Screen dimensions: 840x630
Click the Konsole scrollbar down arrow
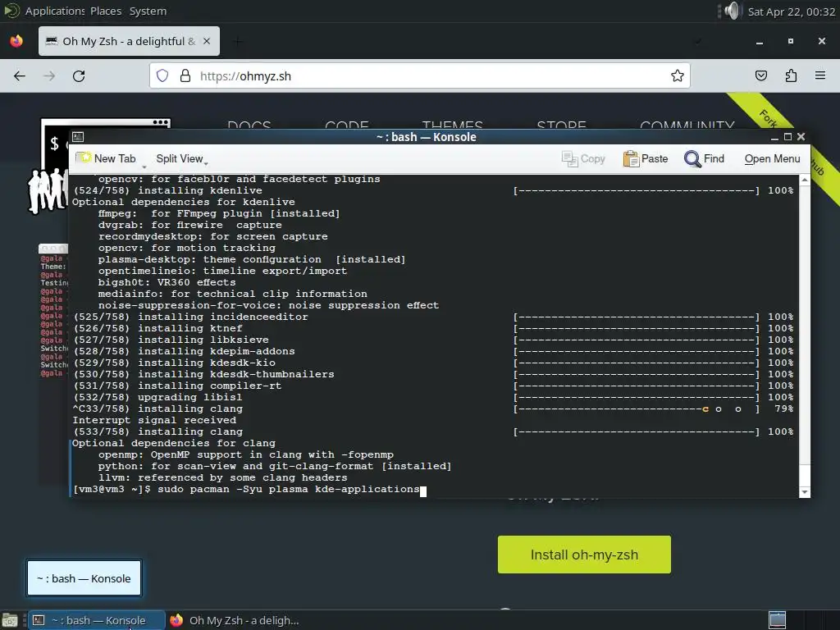coord(804,492)
